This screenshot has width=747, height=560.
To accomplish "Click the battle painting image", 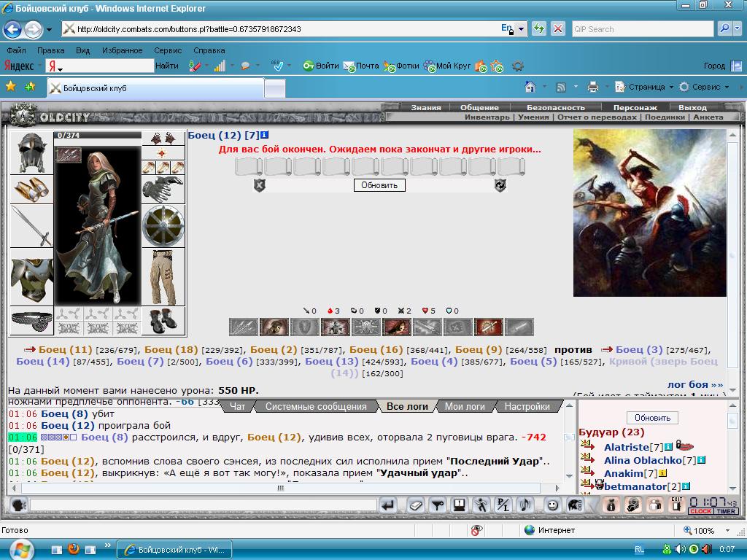I will [650, 213].
